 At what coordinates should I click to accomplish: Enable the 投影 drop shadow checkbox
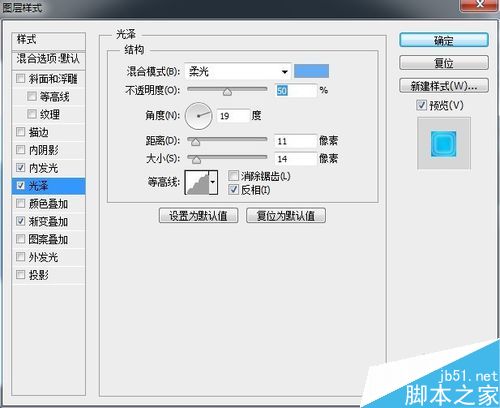click(21, 275)
